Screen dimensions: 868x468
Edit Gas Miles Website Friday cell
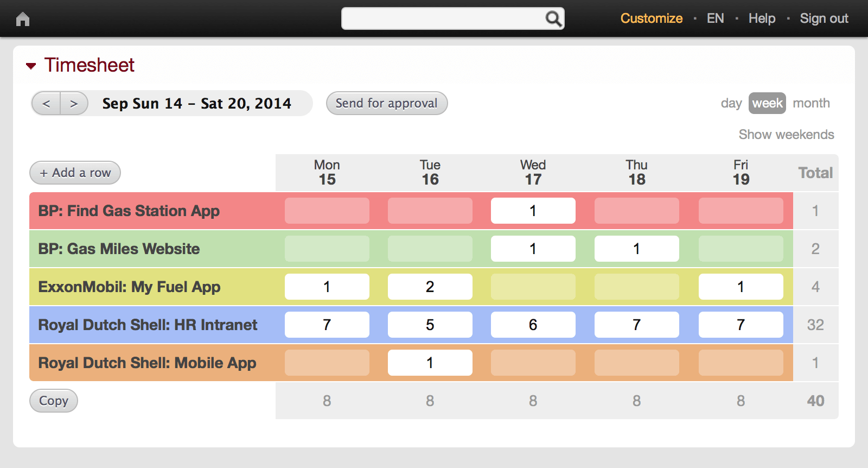[x=741, y=249]
